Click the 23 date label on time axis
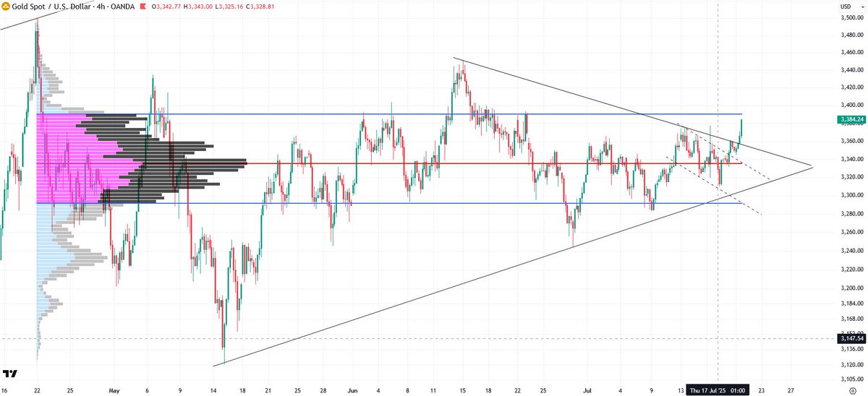This screenshot has width=868, height=396. point(762,389)
